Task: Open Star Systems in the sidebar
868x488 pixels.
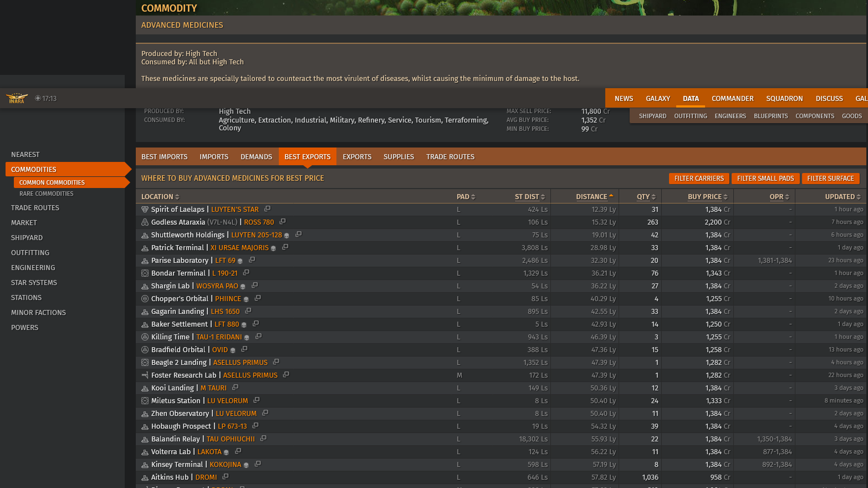Action: click(x=34, y=283)
